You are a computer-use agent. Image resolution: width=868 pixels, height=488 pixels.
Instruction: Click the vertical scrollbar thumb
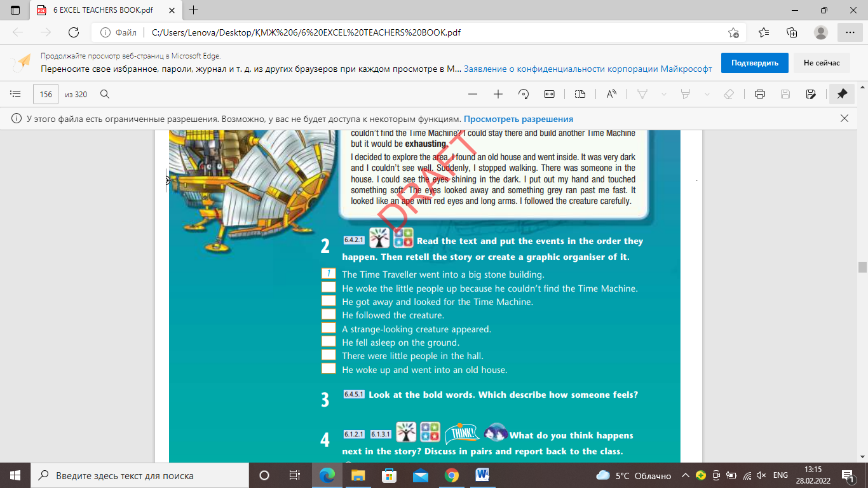pyautogui.click(x=862, y=267)
